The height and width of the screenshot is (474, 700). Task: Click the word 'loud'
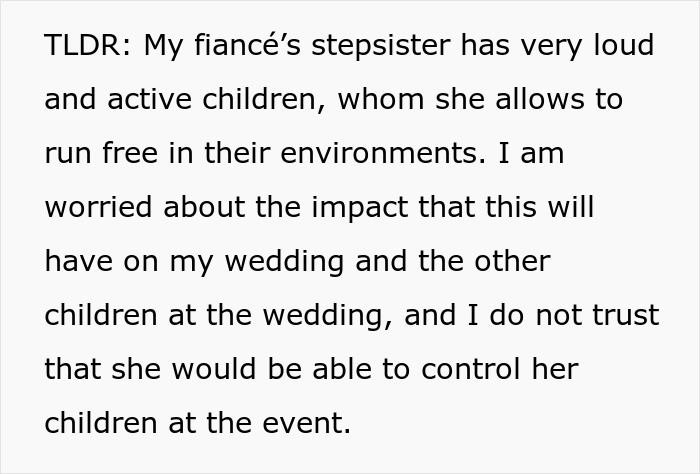point(623,45)
